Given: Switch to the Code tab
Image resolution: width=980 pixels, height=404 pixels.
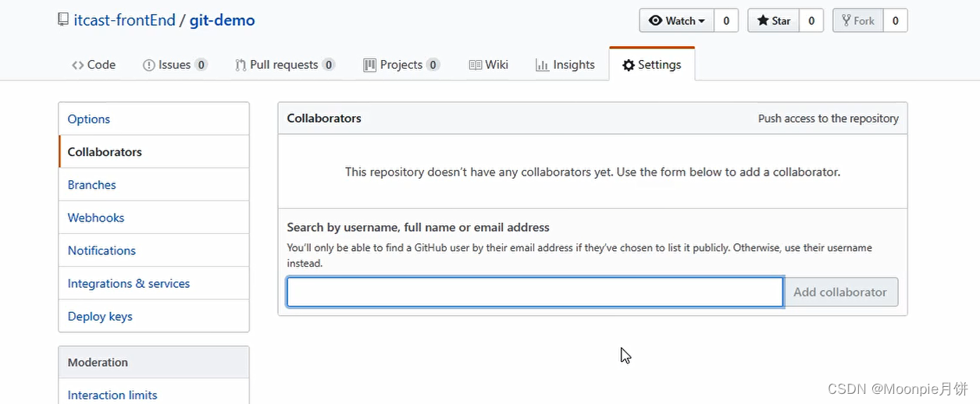Looking at the screenshot, I should 94,65.
